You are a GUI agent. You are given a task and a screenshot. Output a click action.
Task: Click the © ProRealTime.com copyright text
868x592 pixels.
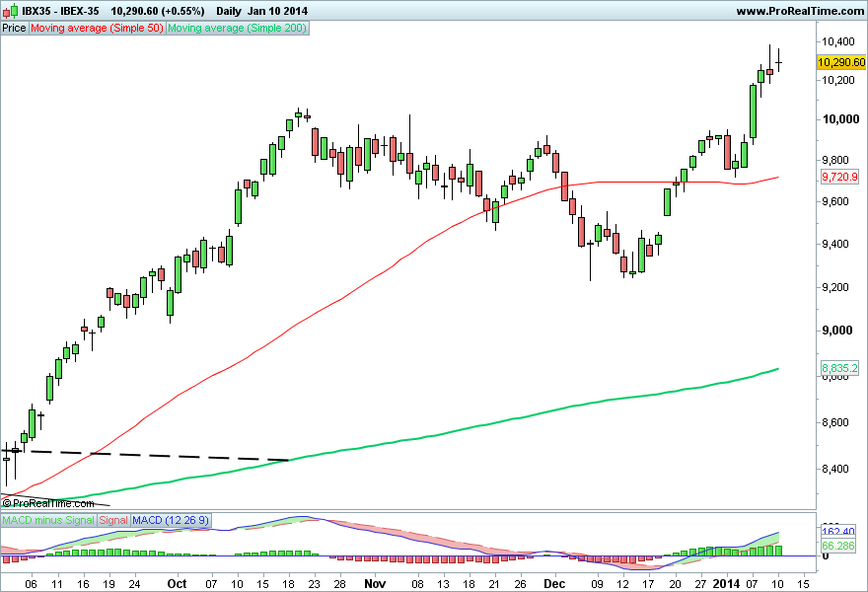coord(48,503)
